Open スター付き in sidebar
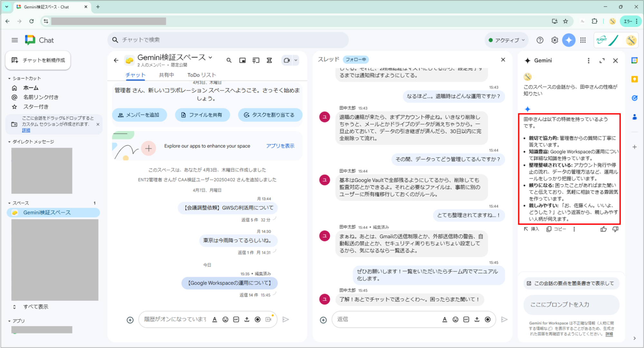This screenshot has height=348, width=644. 36,107
